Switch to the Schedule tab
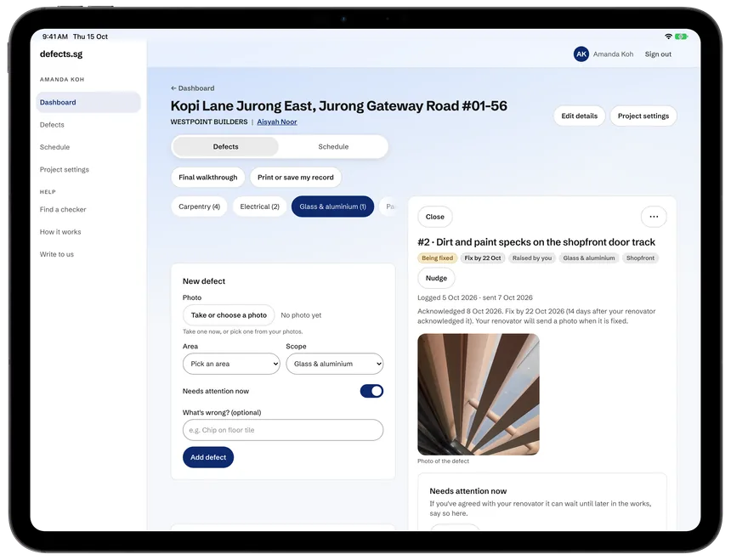This screenshot has height=560, width=731. click(x=333, y=147)
